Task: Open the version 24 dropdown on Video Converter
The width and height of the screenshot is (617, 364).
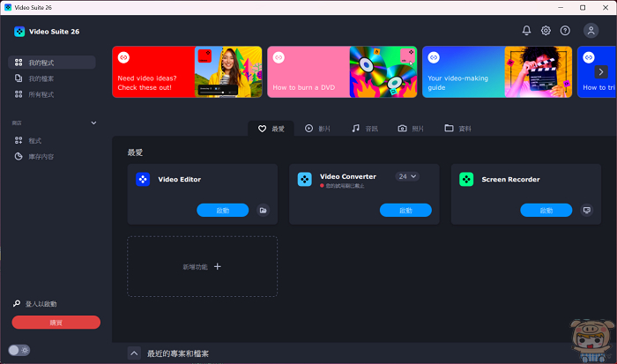Action: coord(407,176)
